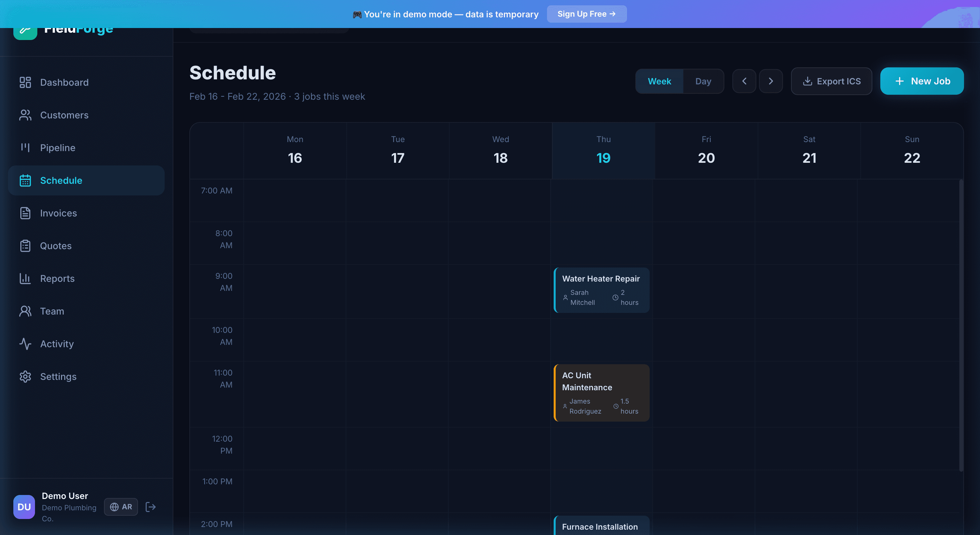Click the Invoices document icon

click(x=25, y=213)
